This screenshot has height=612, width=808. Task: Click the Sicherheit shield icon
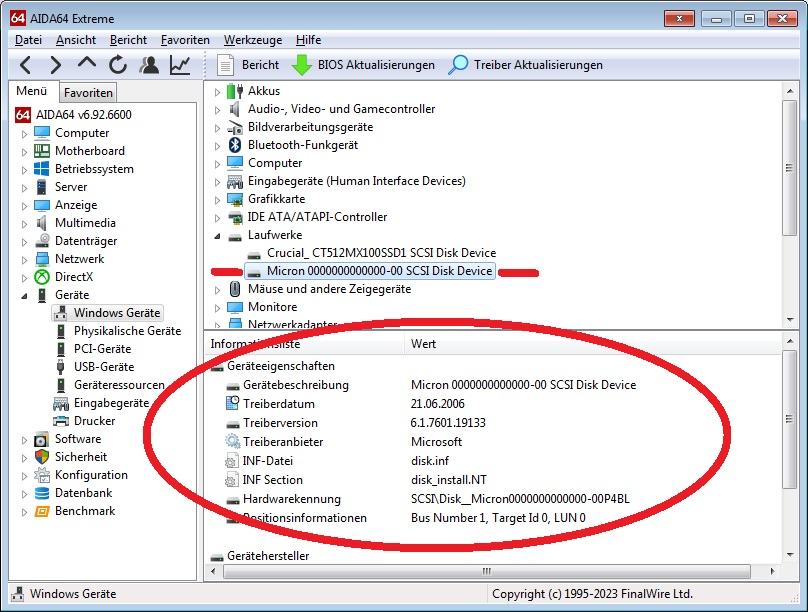point(42,457)
